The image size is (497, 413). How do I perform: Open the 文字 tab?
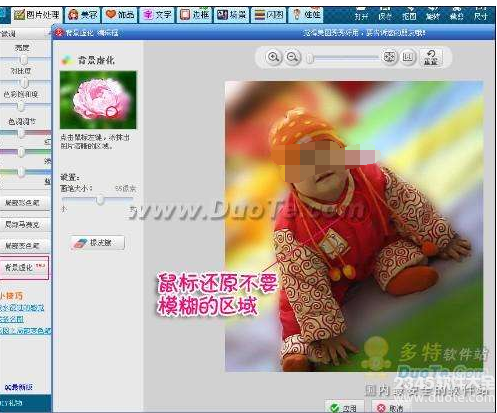157,15
